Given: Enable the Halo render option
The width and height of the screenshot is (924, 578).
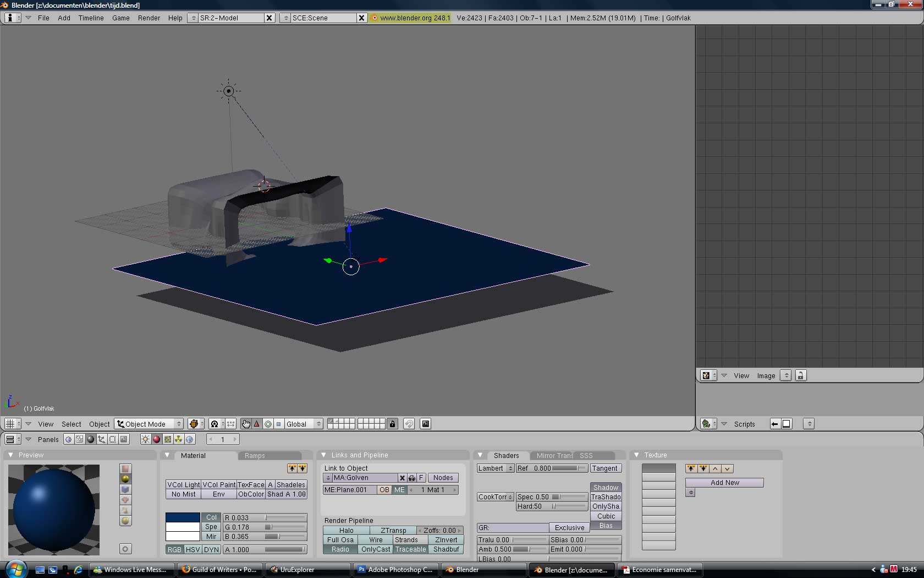Looking at the screenshot, I should click(346, 531).
